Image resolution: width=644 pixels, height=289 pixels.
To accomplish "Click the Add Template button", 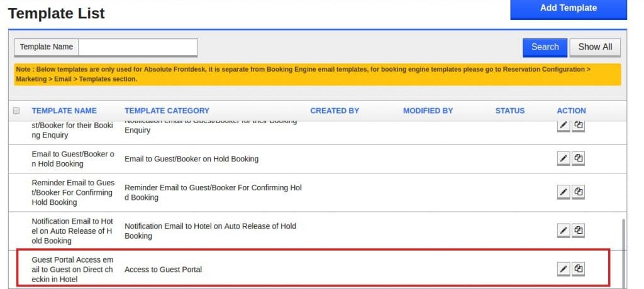I will [569, 9].
